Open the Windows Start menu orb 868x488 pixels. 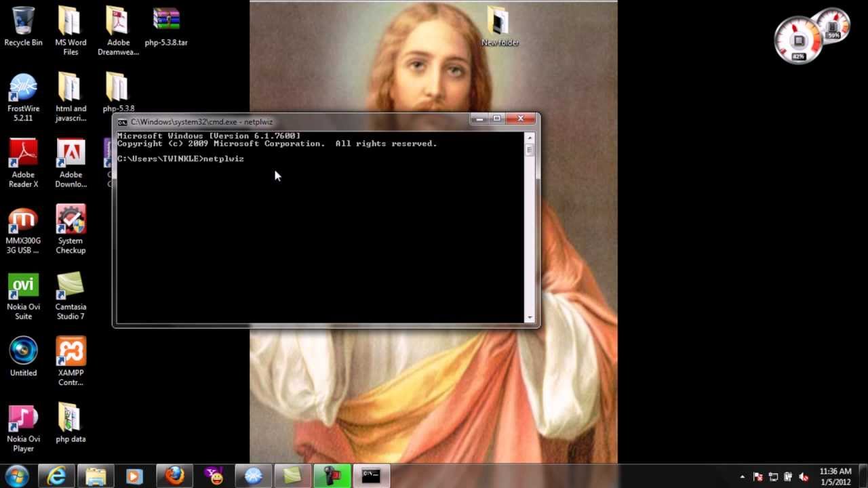click(x=17, y=476)
